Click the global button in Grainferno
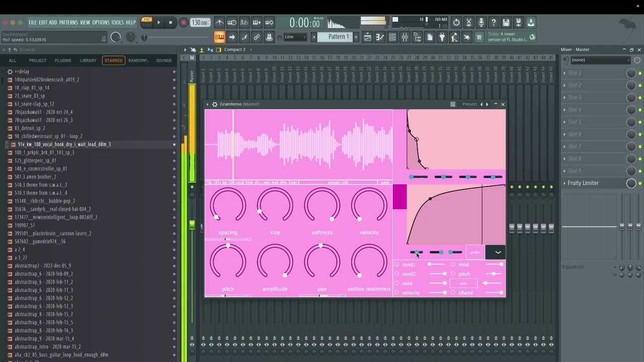The width and height of the screenshot is (644, 362). pos(475,252)
